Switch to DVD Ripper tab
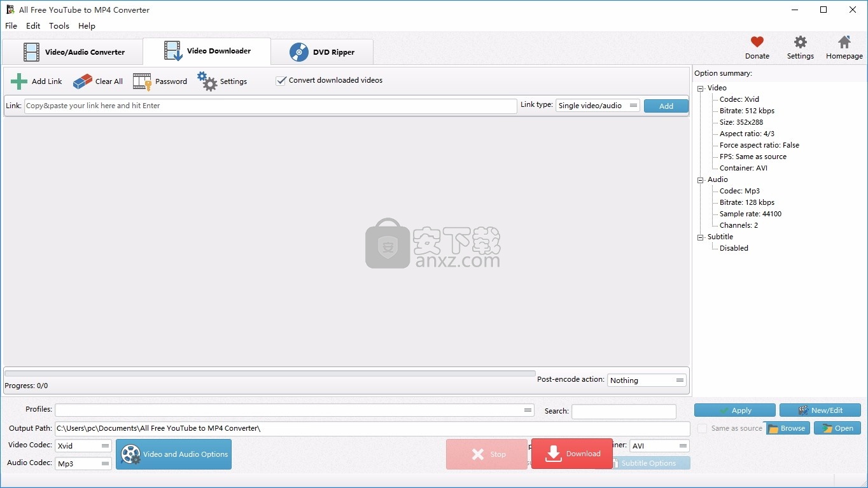868x488 pixels. (x=322, y=52)
